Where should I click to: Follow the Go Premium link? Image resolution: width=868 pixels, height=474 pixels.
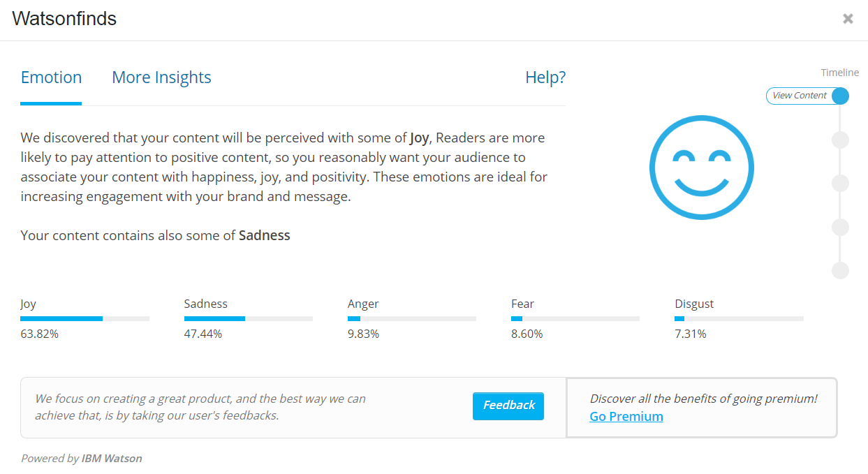626,417
